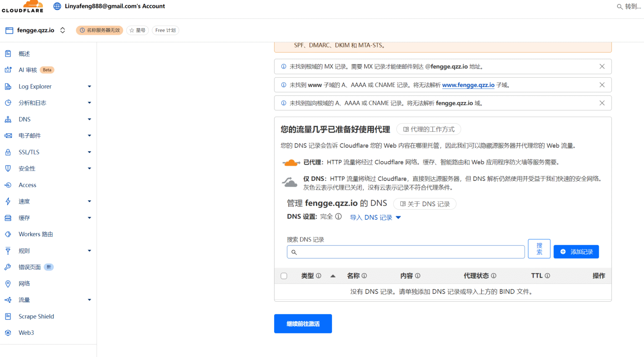Screen dimensions: 644x357
Task: Open the Web3 section icon
Action: click(9, 333)
